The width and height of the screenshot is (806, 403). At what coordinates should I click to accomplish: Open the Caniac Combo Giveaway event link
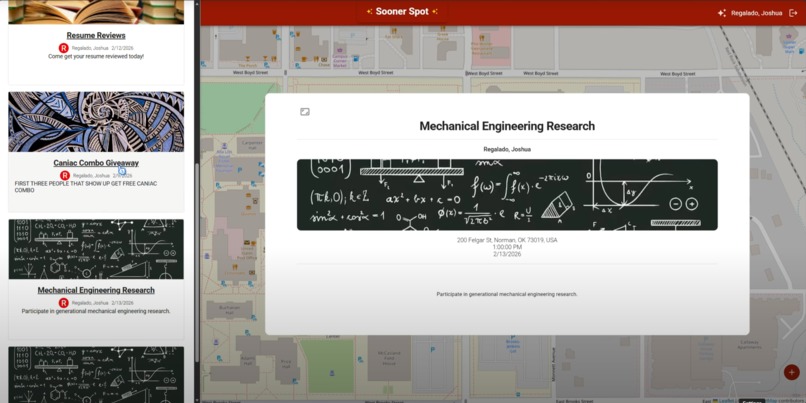click(x=96, y=163)
